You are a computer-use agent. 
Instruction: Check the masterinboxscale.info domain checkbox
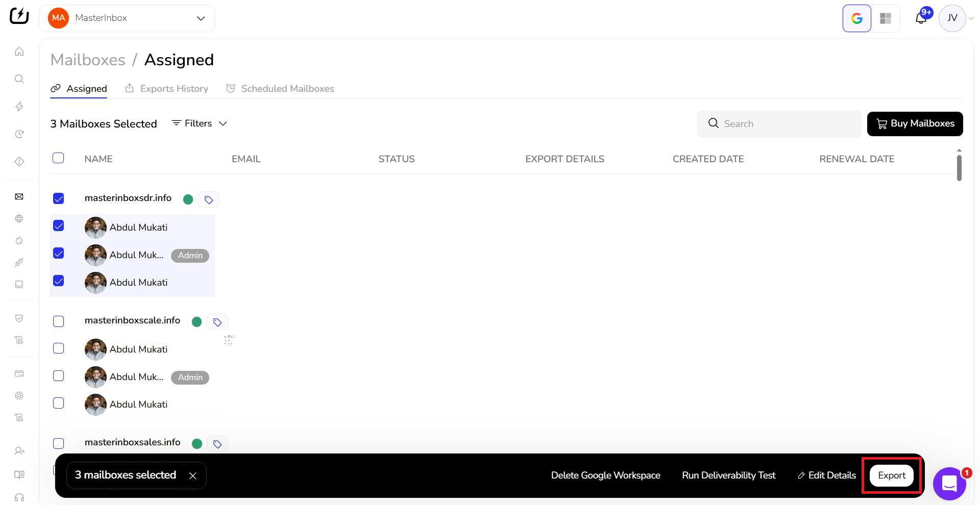click(59, 321)
